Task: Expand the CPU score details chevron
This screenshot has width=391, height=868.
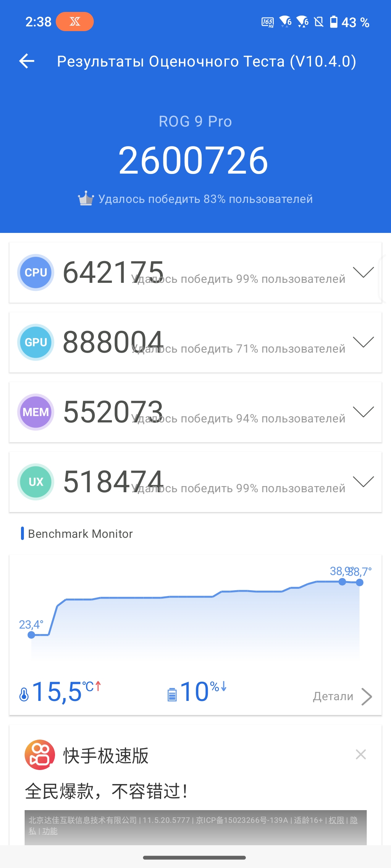Action: point(363,272)
